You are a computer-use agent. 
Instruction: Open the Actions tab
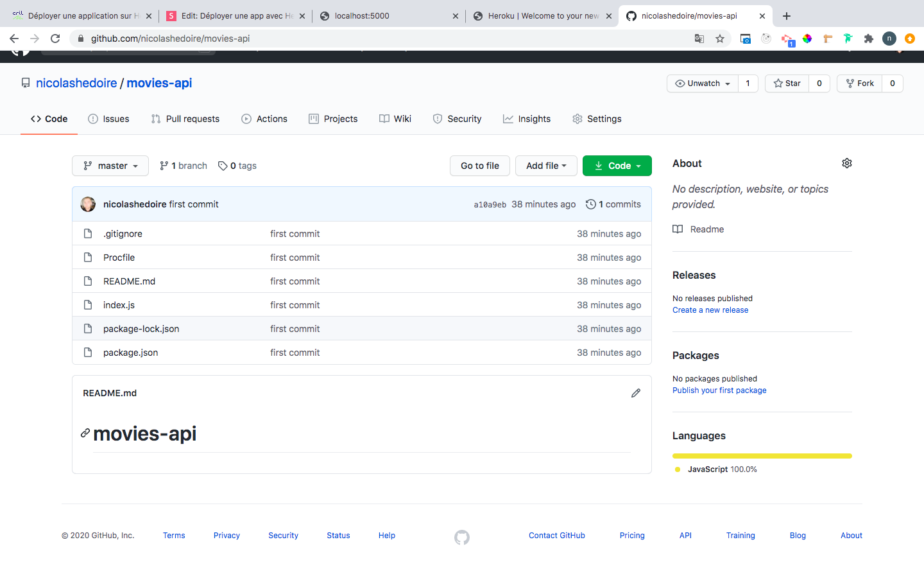pyautogui.click(x=264, y=119)
